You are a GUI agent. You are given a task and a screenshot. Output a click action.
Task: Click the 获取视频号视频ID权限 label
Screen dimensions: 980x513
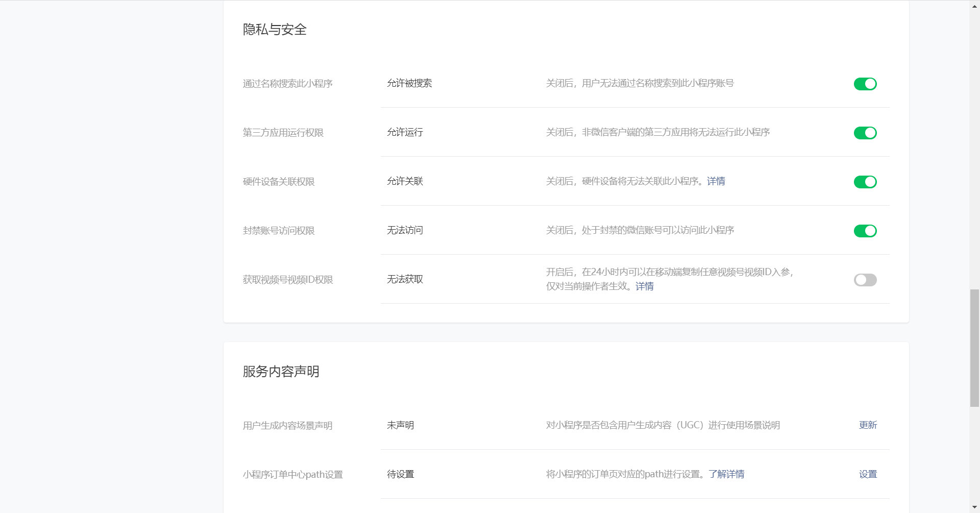tap(288, 280)
